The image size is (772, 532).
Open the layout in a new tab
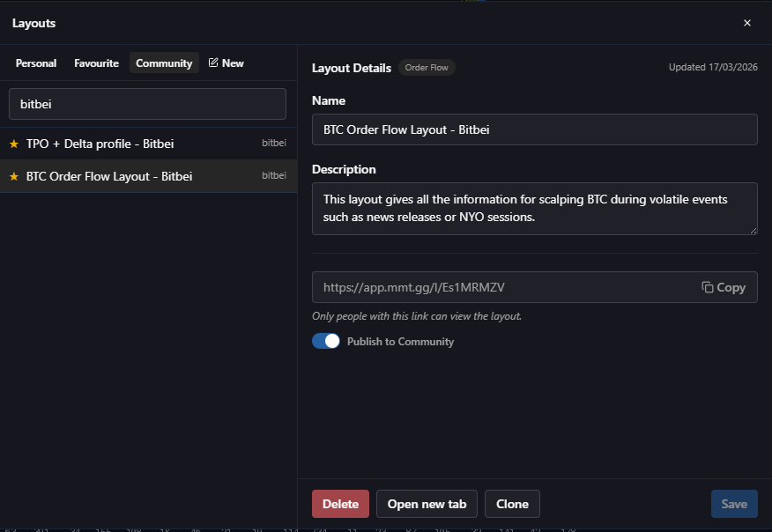click(427, 504)
